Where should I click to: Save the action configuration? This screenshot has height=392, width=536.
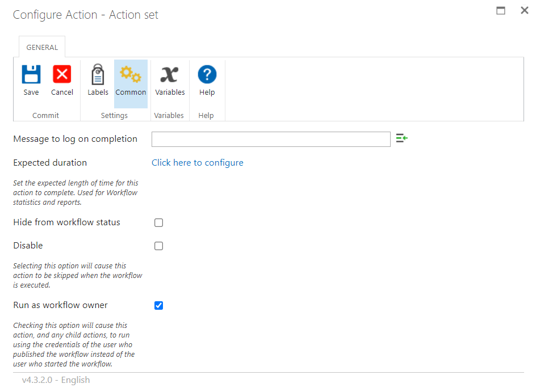tap(31, 81)
